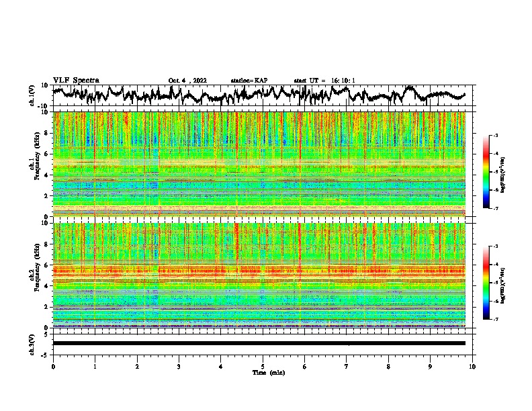Click the strong red burst near minute 6 in ch.2

click(x=300, y=244)
